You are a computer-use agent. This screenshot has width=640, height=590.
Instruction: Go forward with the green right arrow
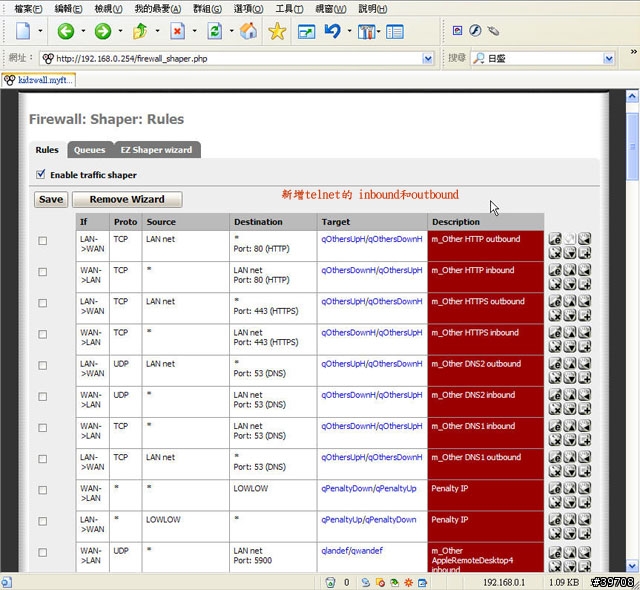point(102,31)
